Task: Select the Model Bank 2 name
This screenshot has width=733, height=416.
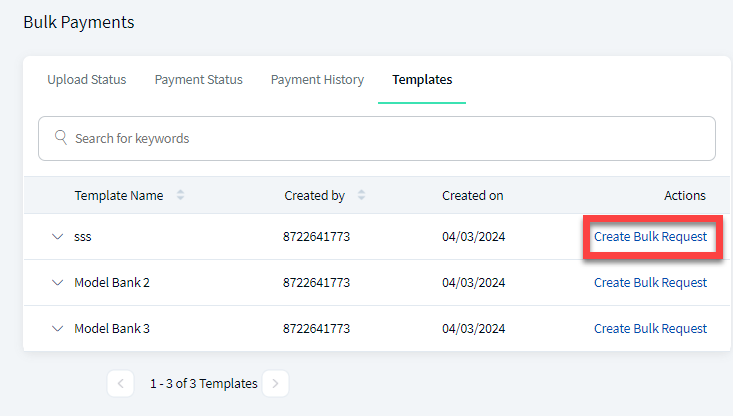Action: [112, 282]
